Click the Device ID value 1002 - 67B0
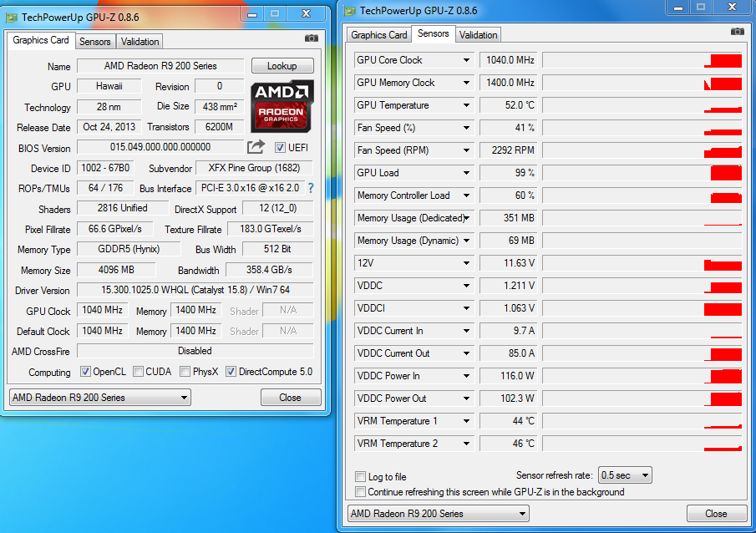Screen dimensions: 756x533 [105, 168]
